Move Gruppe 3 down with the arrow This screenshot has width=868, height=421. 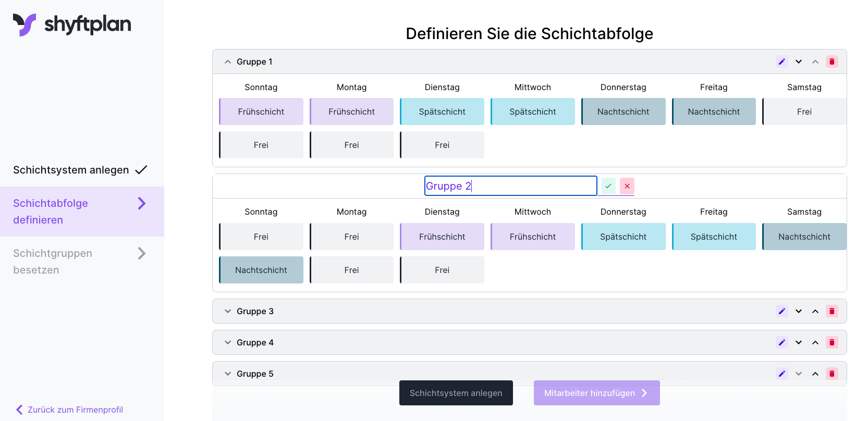click(799, 311)
